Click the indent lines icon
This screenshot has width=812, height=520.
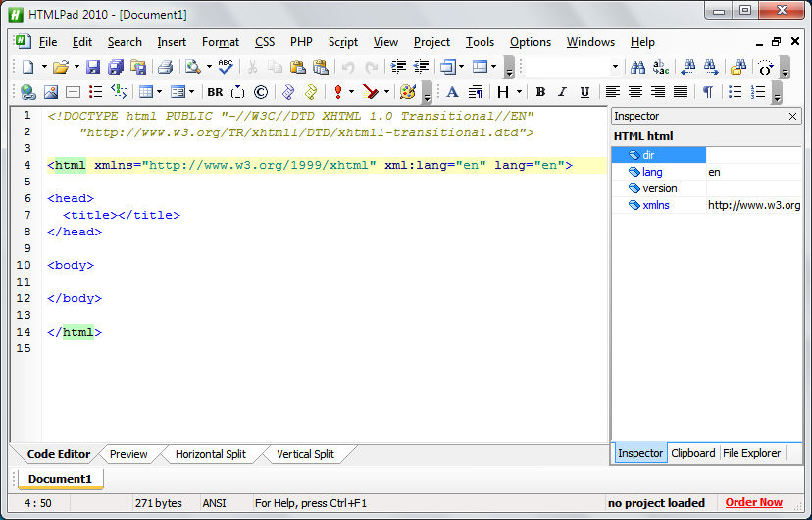[x=398, y=67]
